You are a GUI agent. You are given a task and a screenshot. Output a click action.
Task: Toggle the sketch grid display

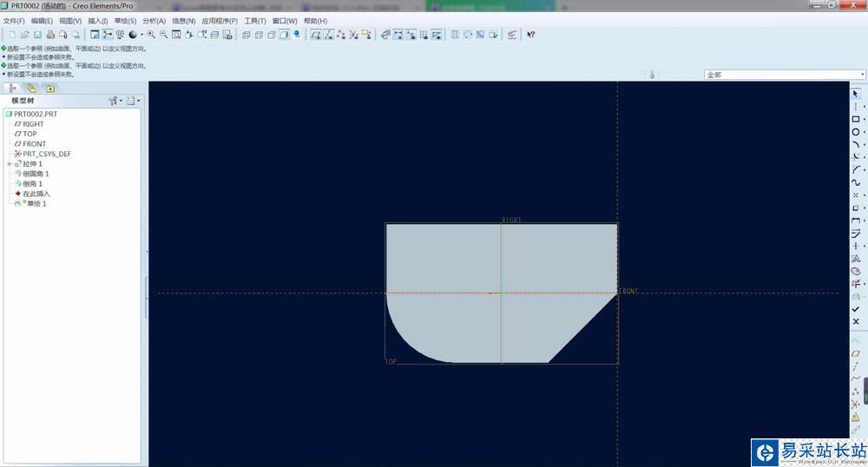(424, 35)
